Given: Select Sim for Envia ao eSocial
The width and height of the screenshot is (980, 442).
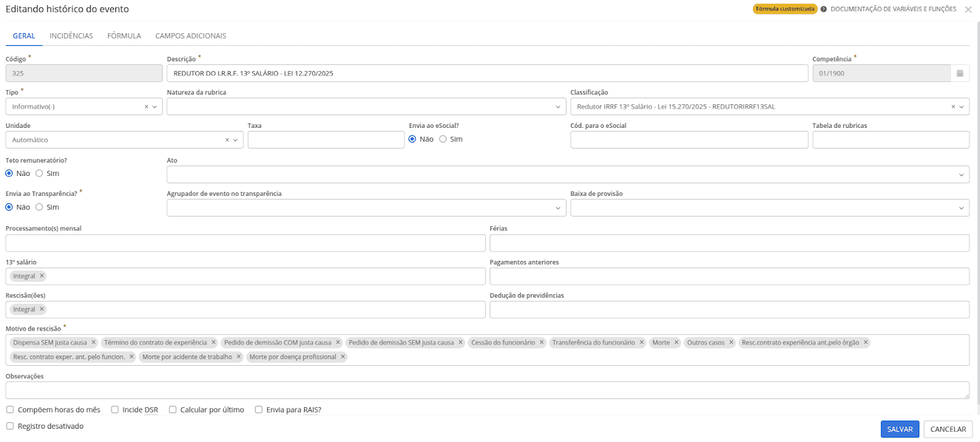Looking at the screenshot, I should click(443, 139).
